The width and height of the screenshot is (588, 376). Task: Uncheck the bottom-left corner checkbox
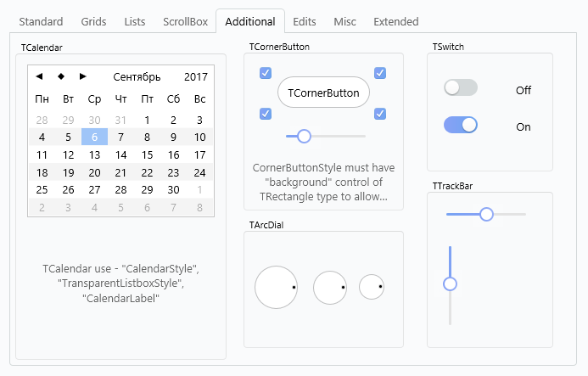coord(266,114)
